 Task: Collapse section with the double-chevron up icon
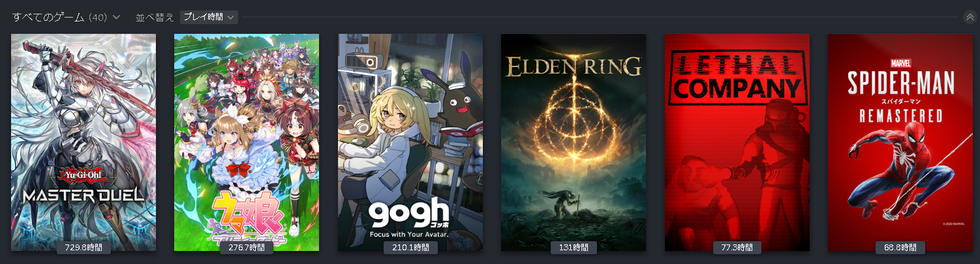pyautogui.click(x=970, y=17)
